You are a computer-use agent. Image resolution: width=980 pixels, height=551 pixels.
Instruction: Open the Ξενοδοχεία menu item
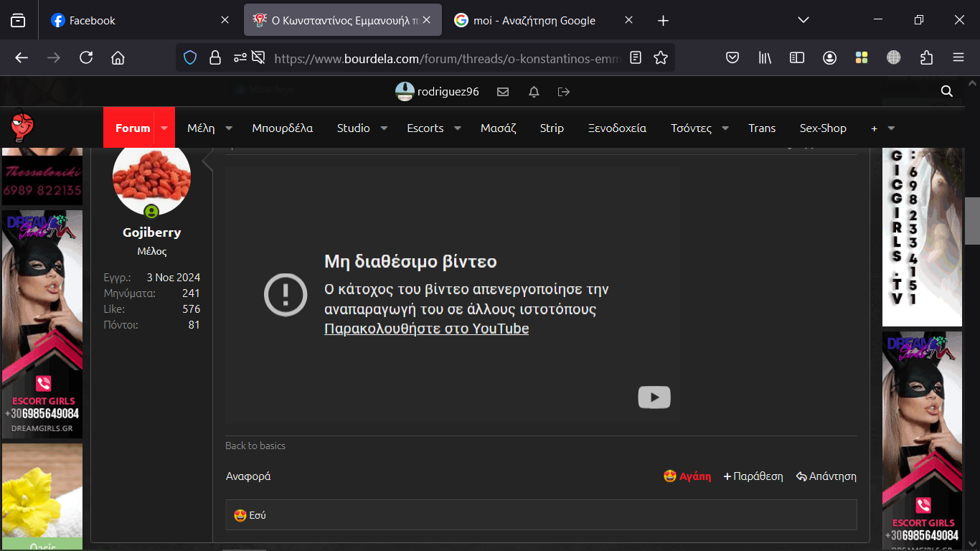617,128
